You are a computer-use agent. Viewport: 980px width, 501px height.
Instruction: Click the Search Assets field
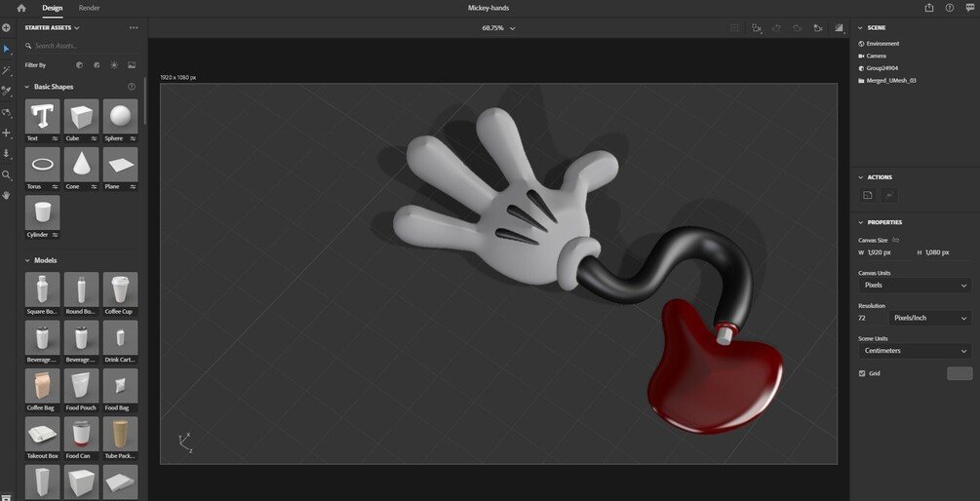pyautogui.click(x=81, y=46)
